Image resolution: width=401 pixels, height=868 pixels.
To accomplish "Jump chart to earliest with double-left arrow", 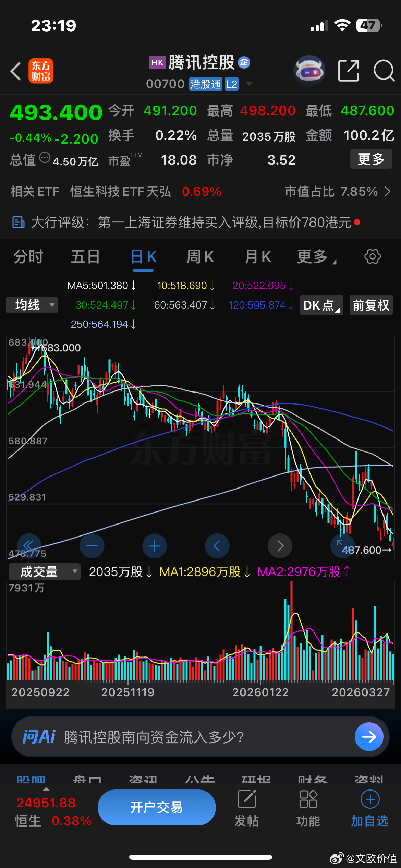I will tap(29, 546).
